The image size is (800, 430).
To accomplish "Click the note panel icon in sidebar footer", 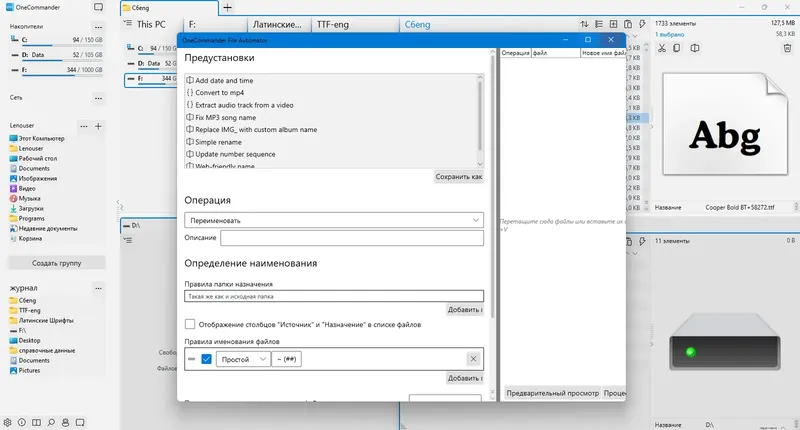I will (x=80, y=422).
